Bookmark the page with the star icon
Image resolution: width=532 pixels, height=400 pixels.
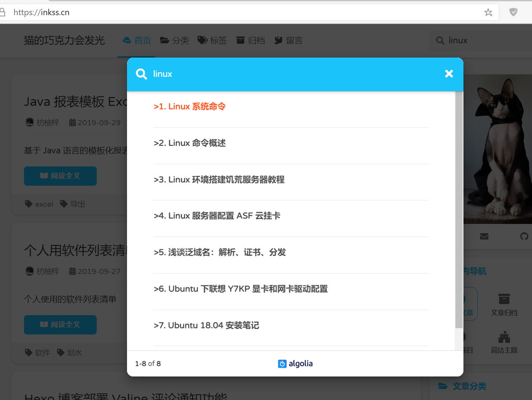pyautogui.click(x=488, y=12)
